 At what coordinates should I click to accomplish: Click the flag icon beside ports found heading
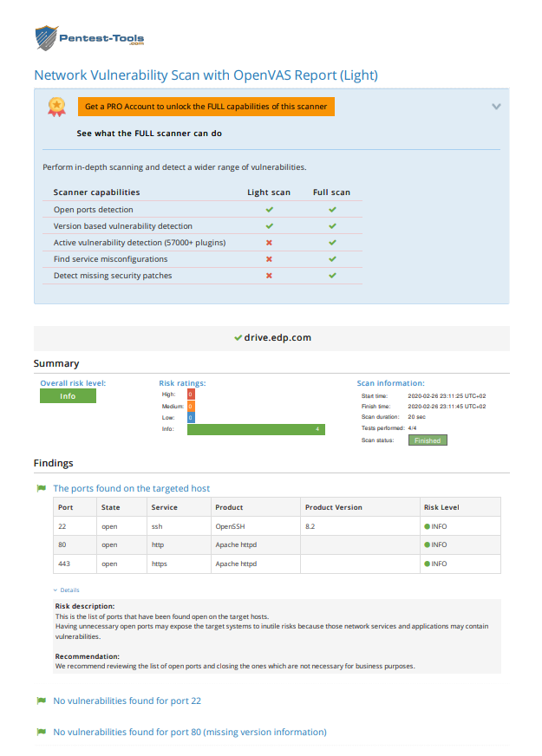(42, 488)
